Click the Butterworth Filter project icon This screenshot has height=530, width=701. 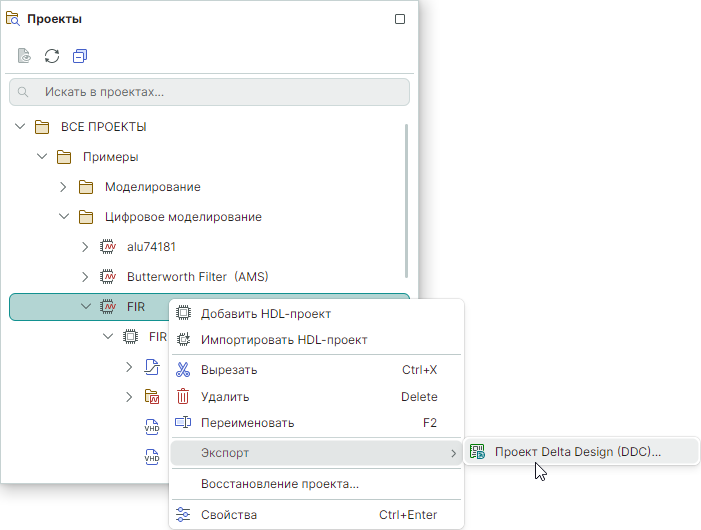(x=109, y=277)
